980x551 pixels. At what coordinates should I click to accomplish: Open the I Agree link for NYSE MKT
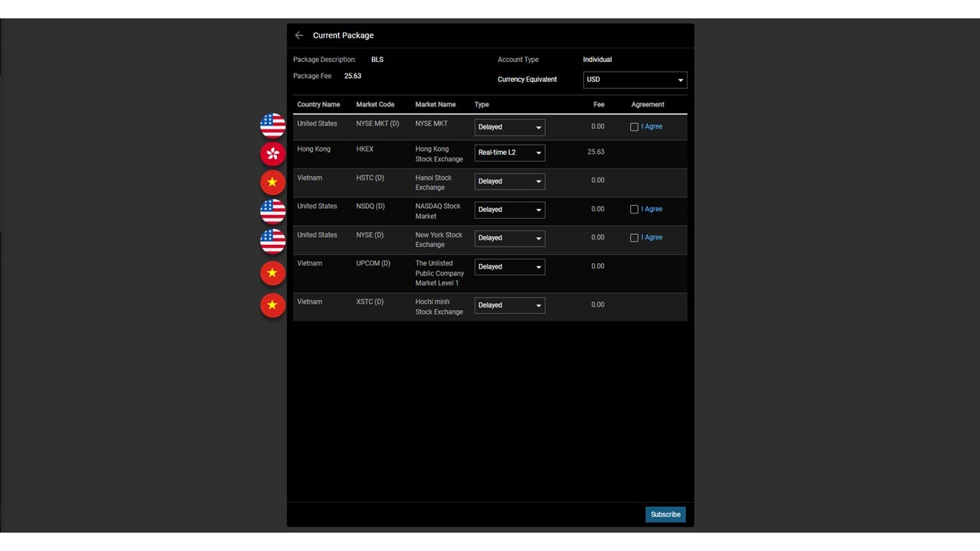[x=652, y=127]
